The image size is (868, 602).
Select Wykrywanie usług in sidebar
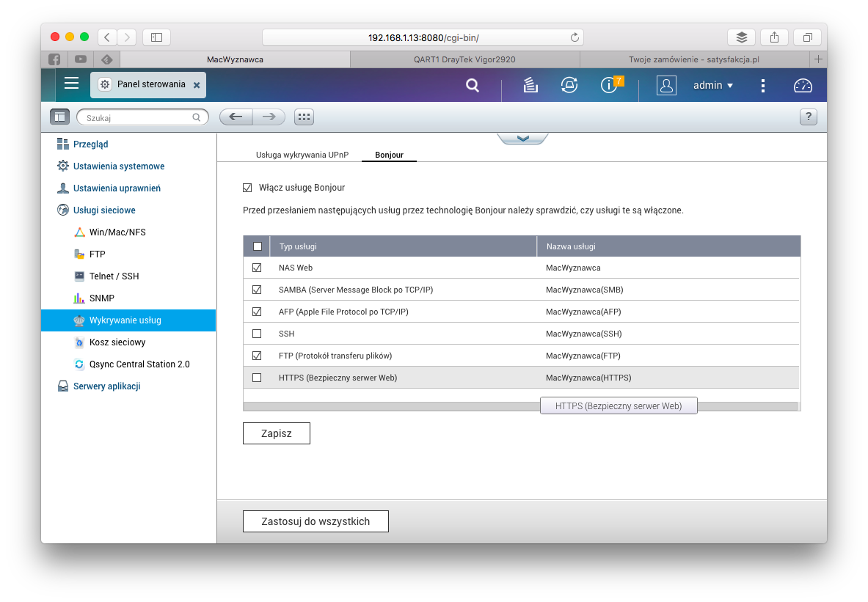pyautogui.click(x=128, y=320)
